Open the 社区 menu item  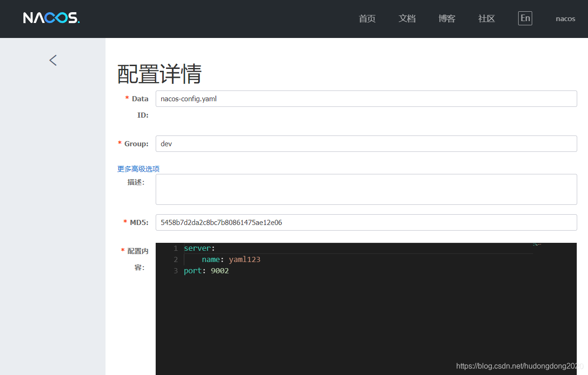(487, 19)
